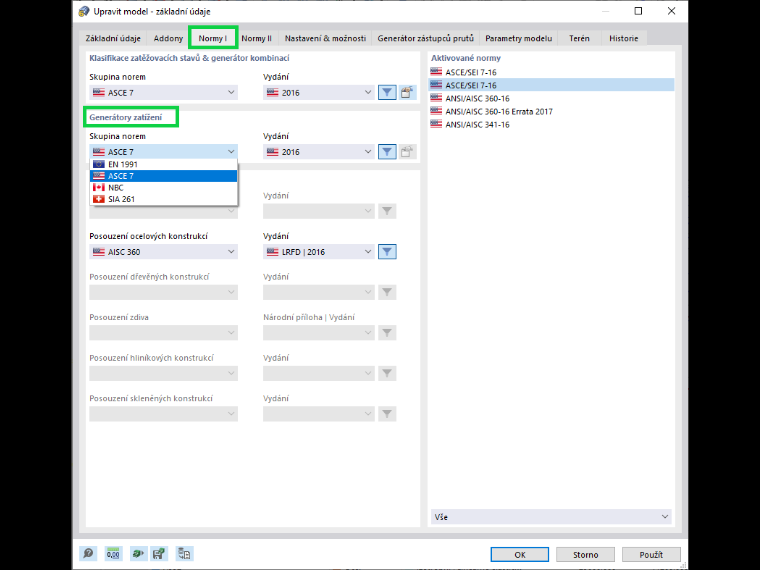Open the help icon in bottom toolbar
This screenshot has height=570, width=760.
point(88,554)
